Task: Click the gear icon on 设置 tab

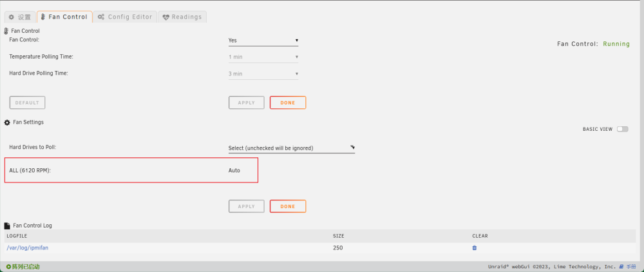Action: pyautogui.click(x=12, y=17)
